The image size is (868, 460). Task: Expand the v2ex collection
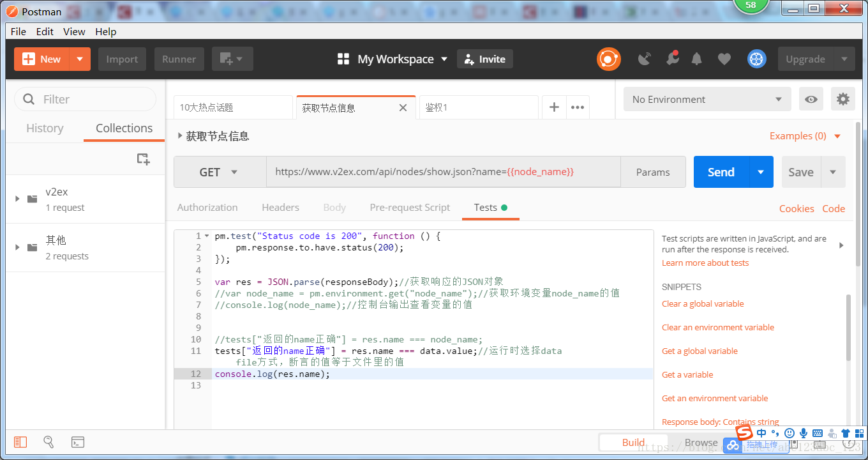[x=17, y=199]
